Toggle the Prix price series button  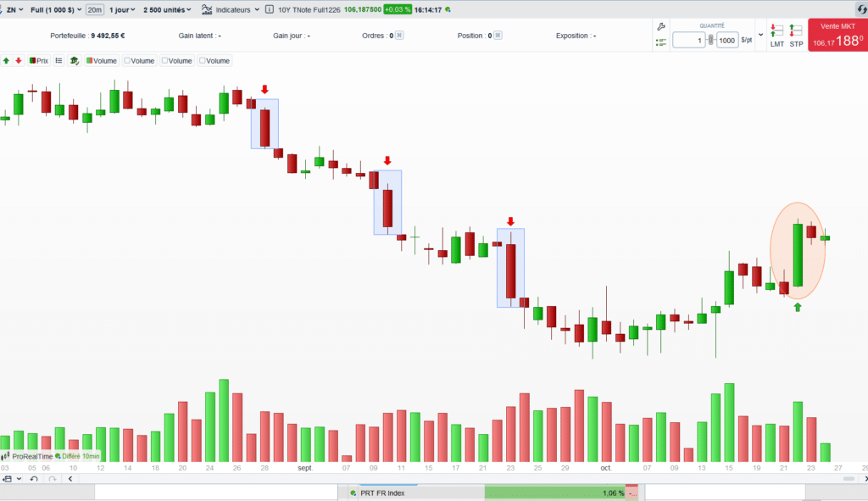click(39, 61)
